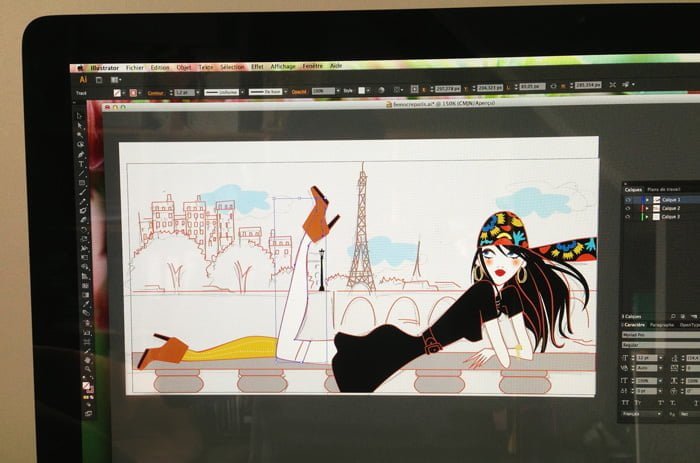Open the Français language dropdown
This screenshot has width=700, height=463.
(642, 414)
